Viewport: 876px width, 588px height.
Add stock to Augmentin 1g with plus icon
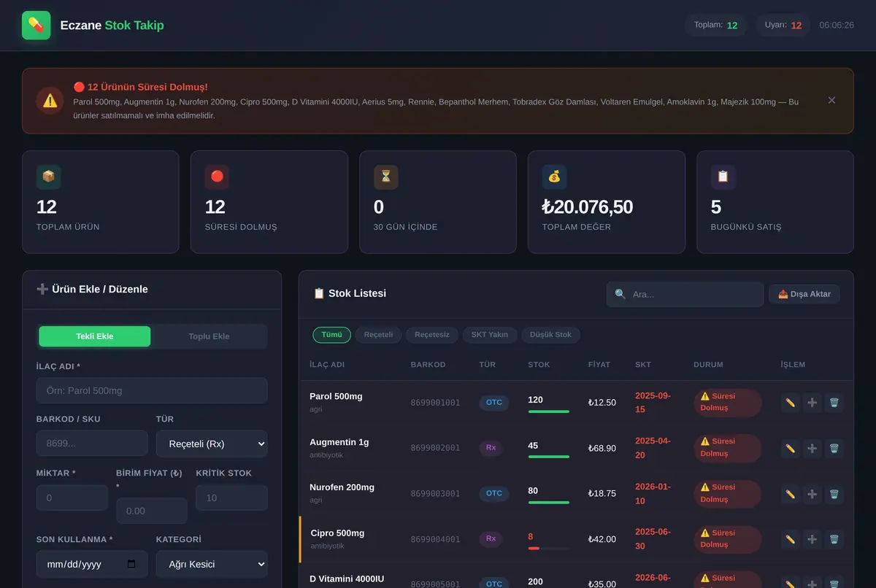tap(812, 448)
